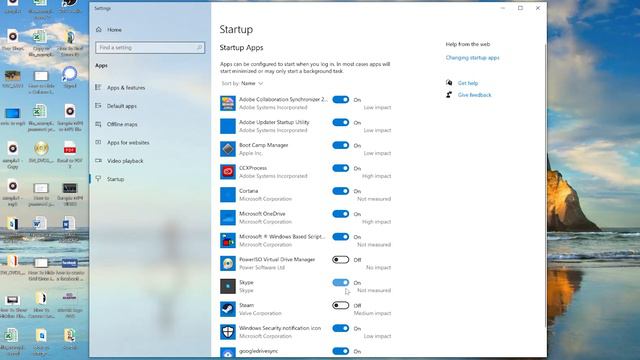Click the Home icon in Settings sidebar
Viewport: 640px width, 360px height.
[x=98, y=29]
